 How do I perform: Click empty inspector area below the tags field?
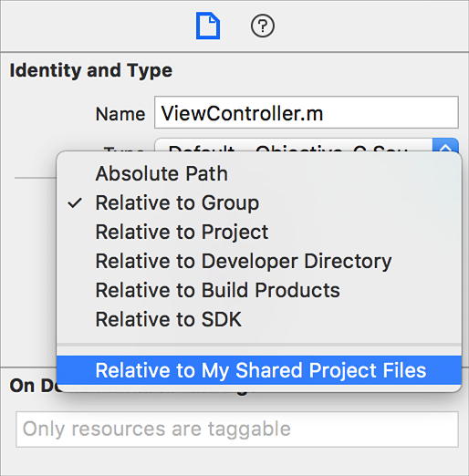pos(234,462)
